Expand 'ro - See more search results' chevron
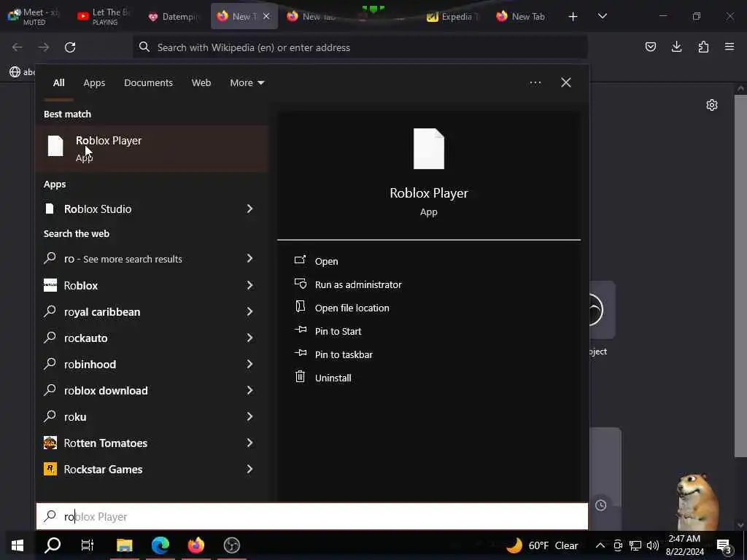 [249, 258]
